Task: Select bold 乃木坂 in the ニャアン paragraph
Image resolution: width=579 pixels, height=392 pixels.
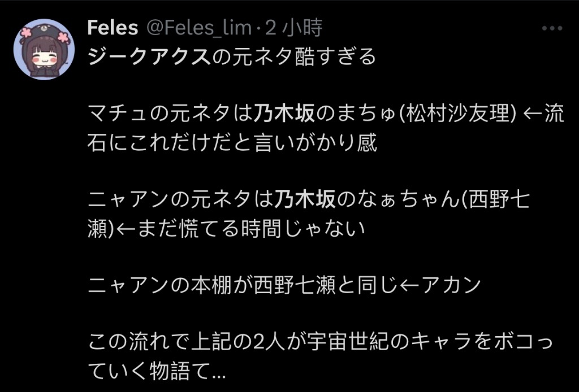Action: tap(305, 199)
